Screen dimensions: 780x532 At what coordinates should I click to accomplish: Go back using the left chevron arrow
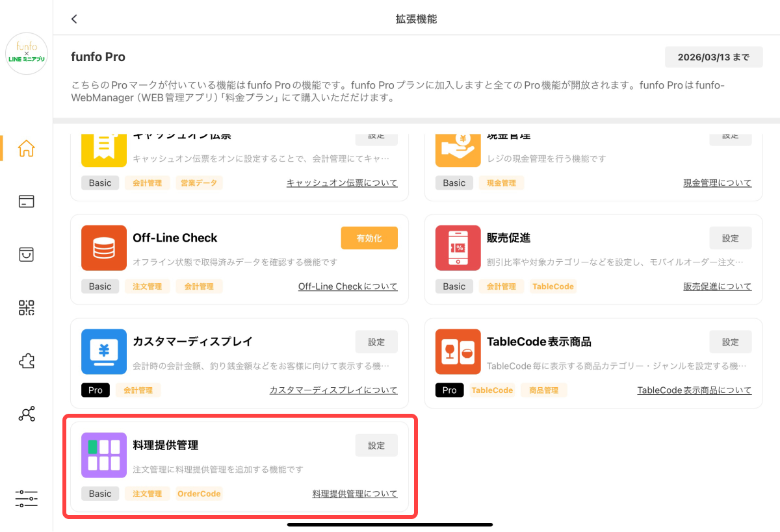click(74, 19)
